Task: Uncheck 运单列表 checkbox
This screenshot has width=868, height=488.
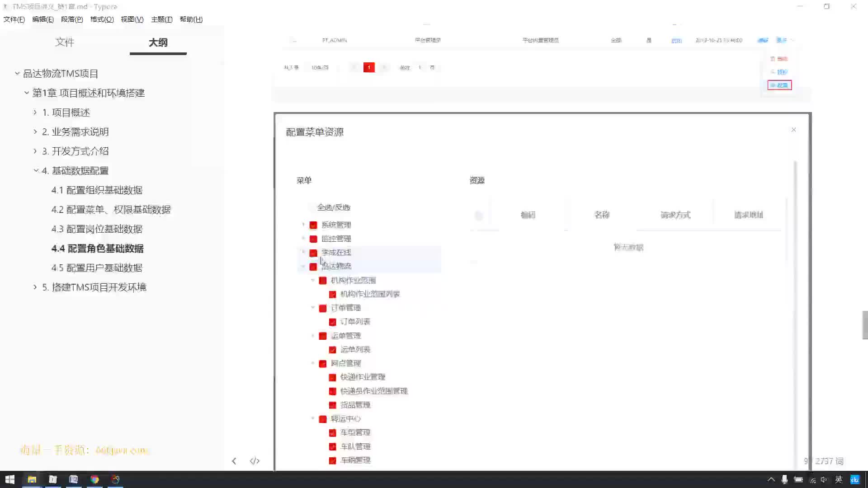Action: [x=332, y=350]
